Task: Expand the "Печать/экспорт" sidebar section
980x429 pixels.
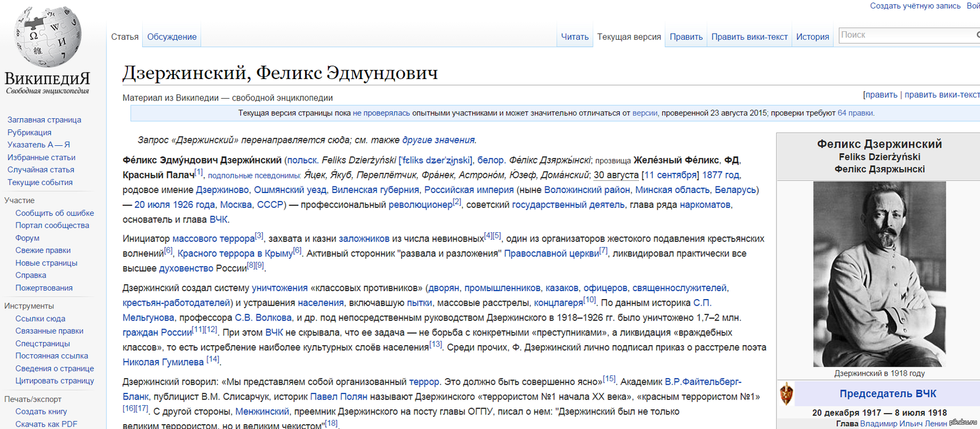Action: [32, 399]
